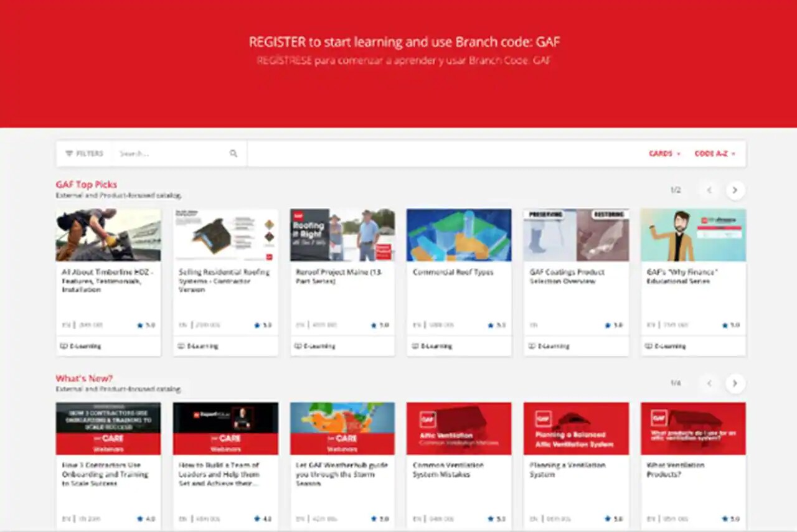Viewport: 797px width, 532px height.
Task: Expand the Cards view dropdown
Action: coord(664,154)
